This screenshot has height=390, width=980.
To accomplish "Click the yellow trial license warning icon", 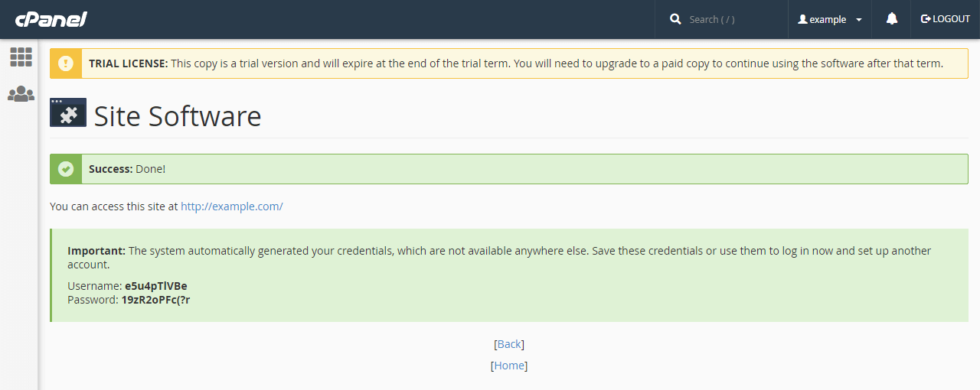I will tap(66, 63).
